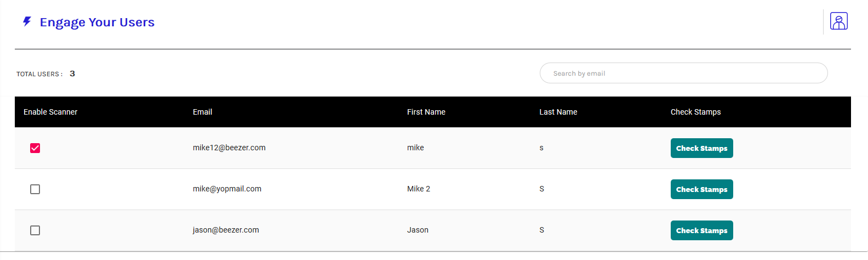Click Check Stamps for mike12@beezer.com
The height and width of the screenshot is (260, 868).
[x=701, y=148]
